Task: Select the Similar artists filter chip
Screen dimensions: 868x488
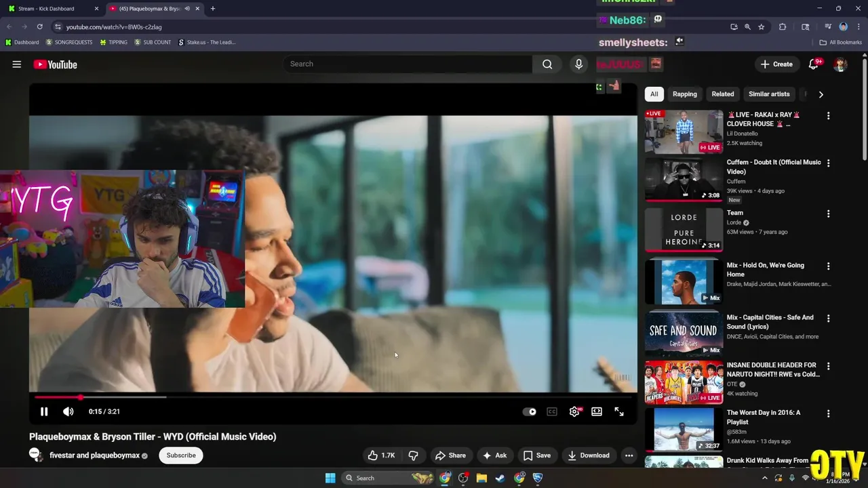Action: click(769, 94)
